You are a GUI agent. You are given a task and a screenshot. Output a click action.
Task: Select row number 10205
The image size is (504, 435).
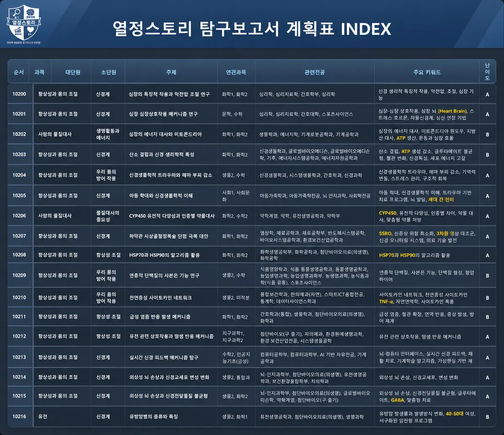[x=19, y=196]
